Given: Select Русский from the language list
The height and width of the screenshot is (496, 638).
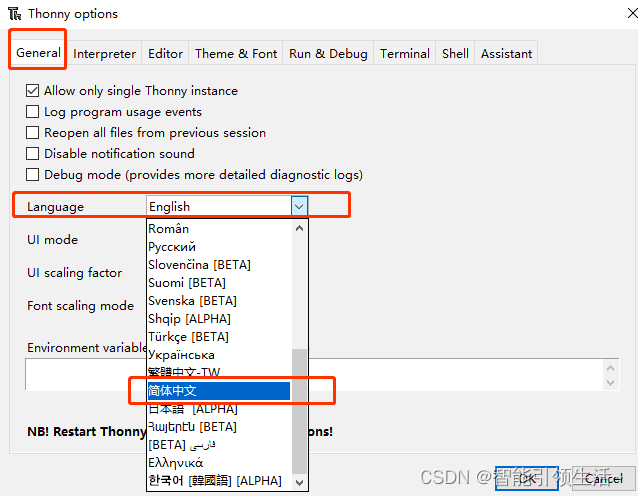Looking at the screenshot, I should point(219,247).
